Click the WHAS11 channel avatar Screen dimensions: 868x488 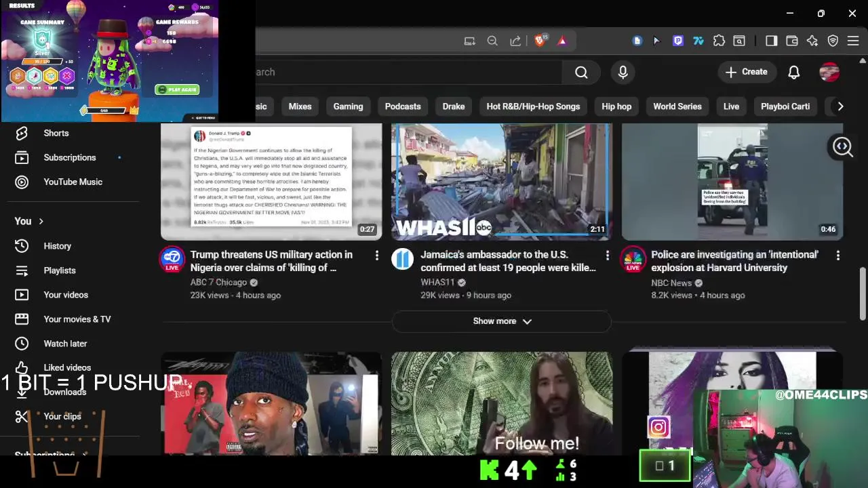402,259
